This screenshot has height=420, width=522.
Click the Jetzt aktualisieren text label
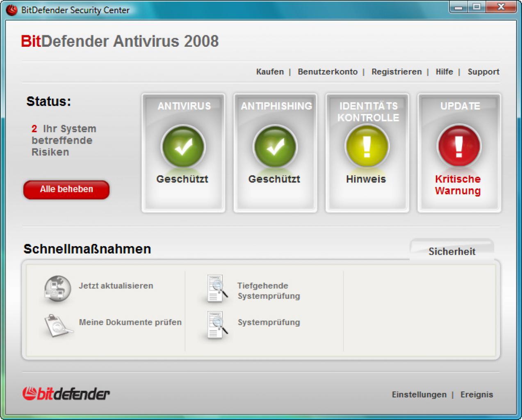[116, 286]
